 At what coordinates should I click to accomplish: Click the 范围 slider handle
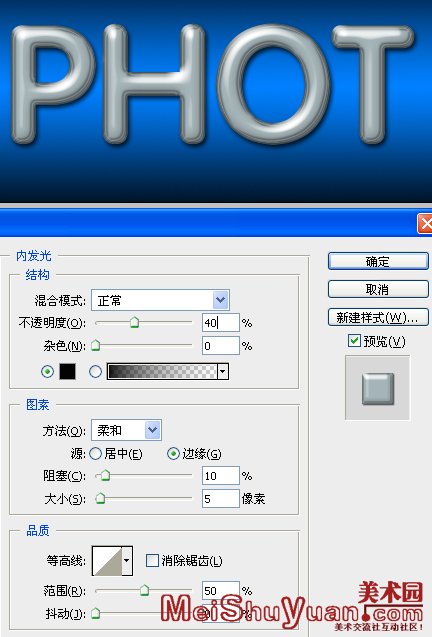[144, 590]
